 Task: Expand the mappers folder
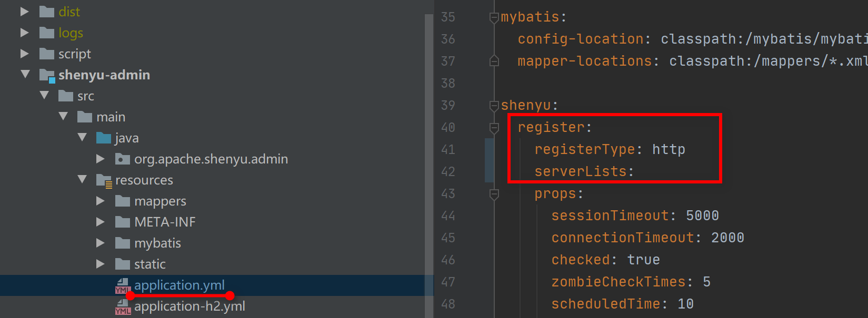tap(100, 201)
